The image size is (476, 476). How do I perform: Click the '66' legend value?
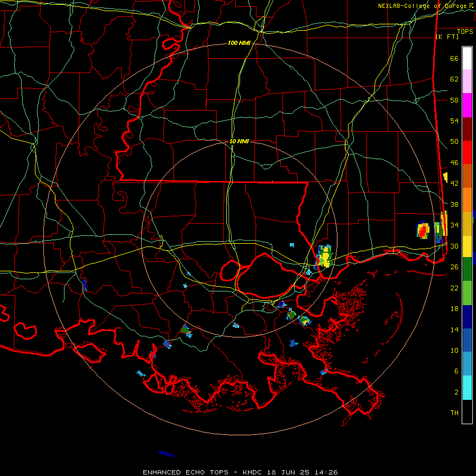454,58
